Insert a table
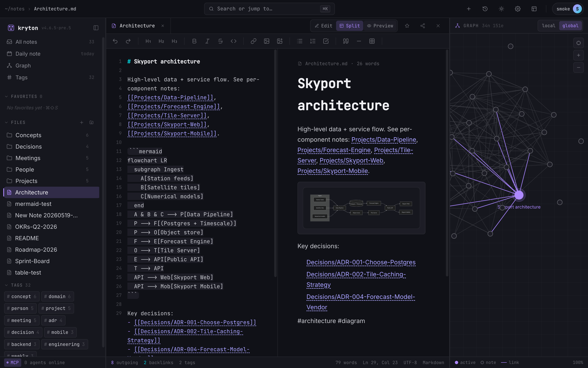 pos(372,41)
